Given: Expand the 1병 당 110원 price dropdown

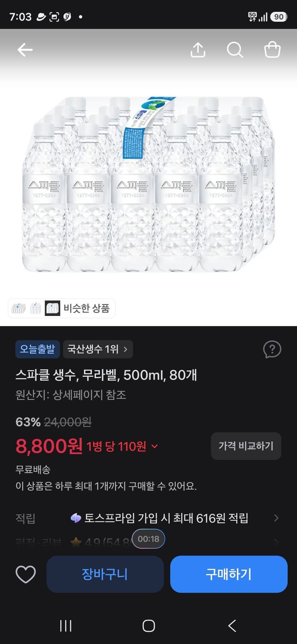Looking at the screenshot, I should coord(155,446).
